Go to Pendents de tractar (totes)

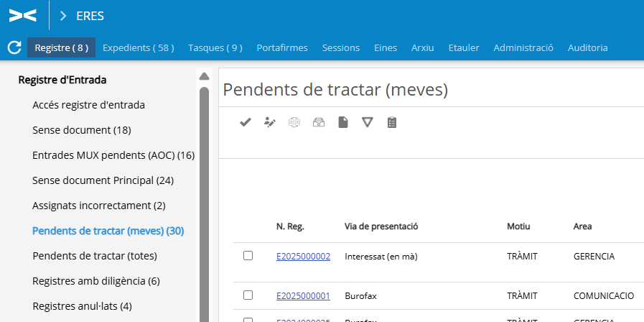95,256
